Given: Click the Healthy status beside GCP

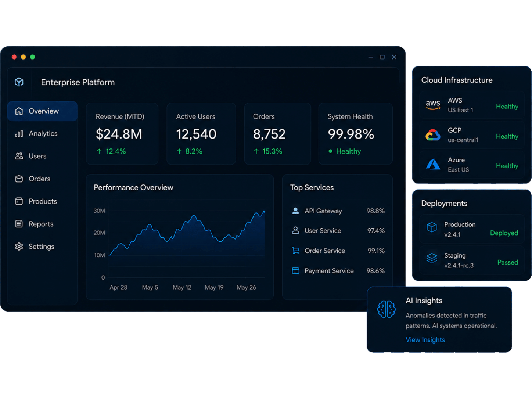Looking at the screenshot, I should (x=507, y=136).
